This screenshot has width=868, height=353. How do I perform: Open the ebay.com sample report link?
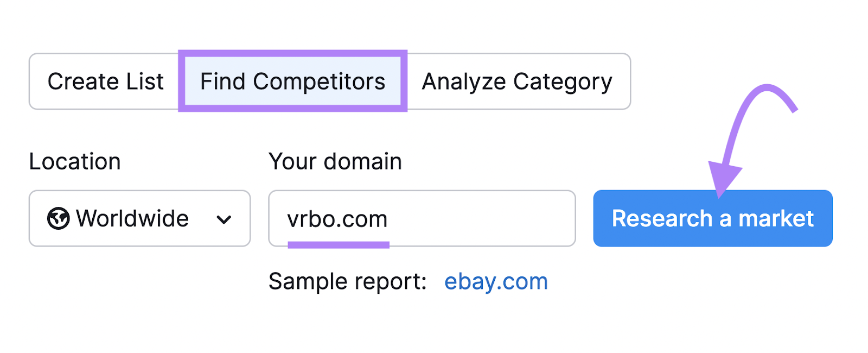click(x=496, y=281)
